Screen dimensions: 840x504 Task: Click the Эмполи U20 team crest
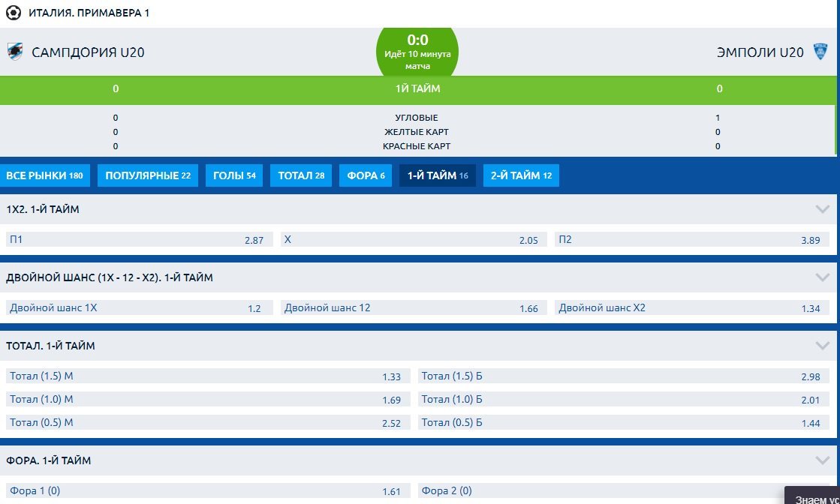[820, 52]
